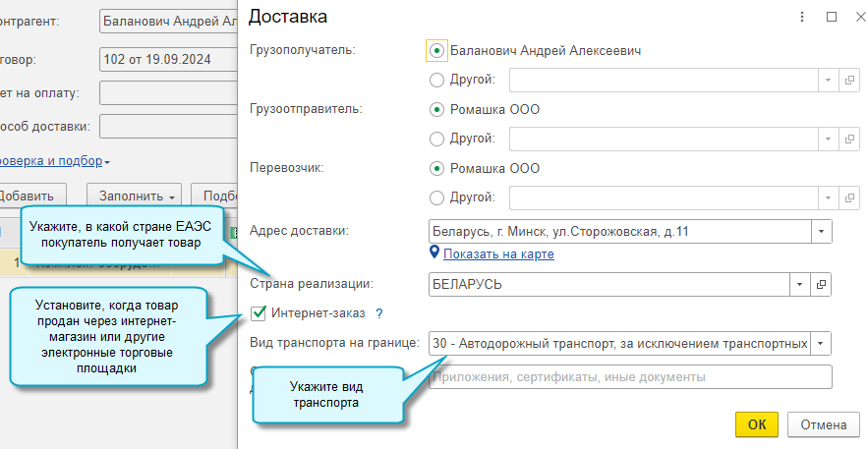Click the map pin icon
Screen dimensions: 868x449
pos(434,253)
